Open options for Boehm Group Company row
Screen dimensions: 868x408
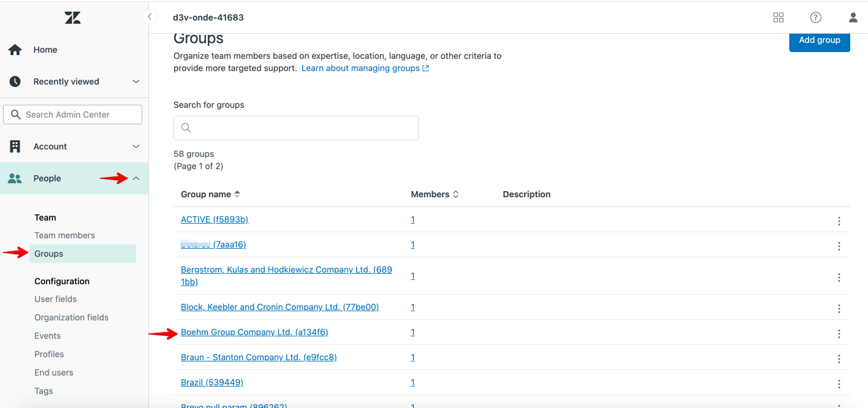click(839, 334)
